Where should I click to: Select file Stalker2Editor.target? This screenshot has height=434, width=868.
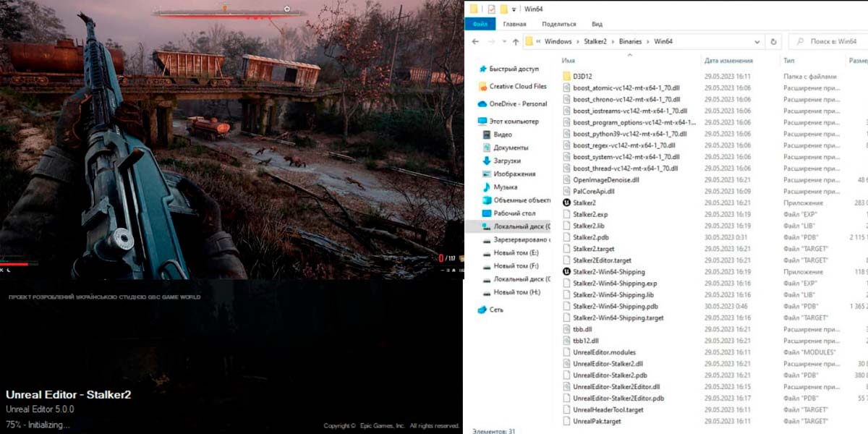pos(602,260)
